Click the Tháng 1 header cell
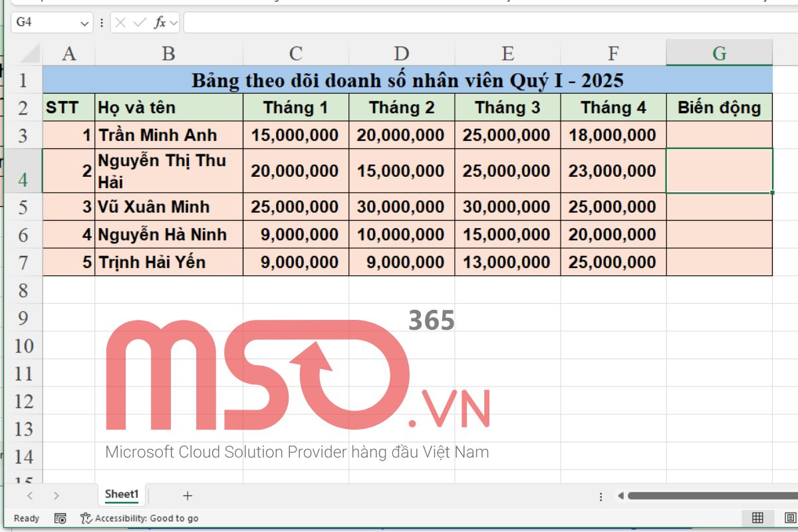Viewport: 798px width, 532px height. (296, 107)
